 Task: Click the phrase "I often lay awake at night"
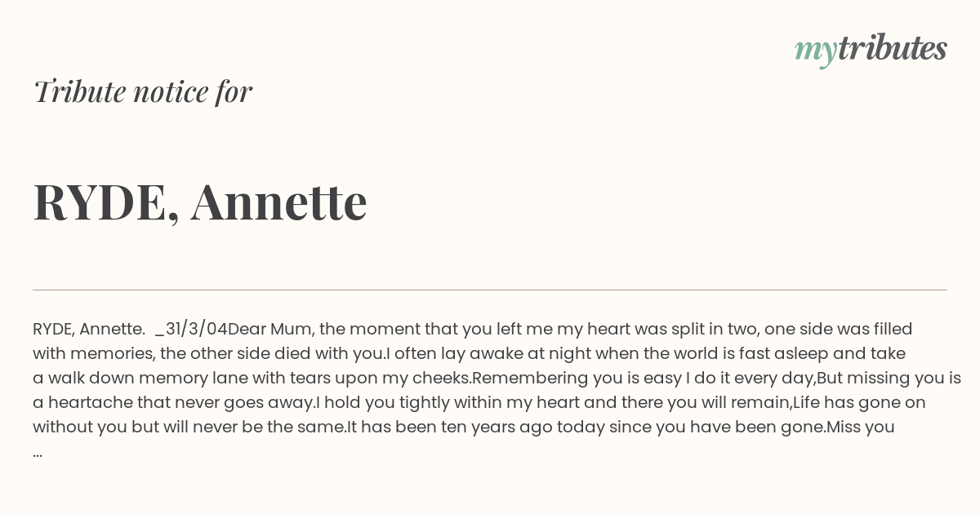point(485,353)
